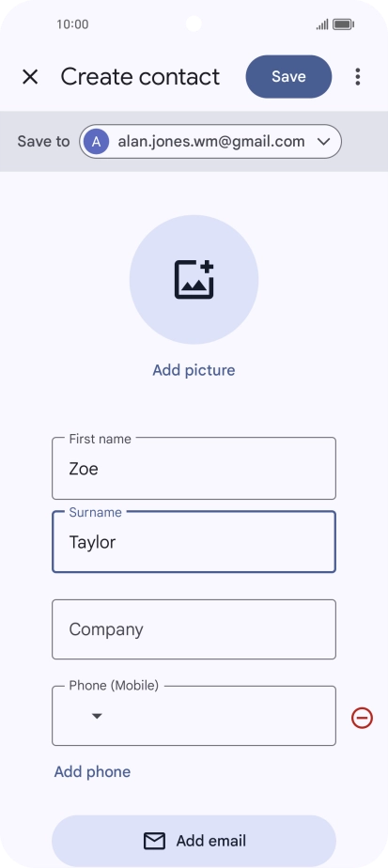
Task: Expand the Save to account chevron
Action: [x=324, y=142]
